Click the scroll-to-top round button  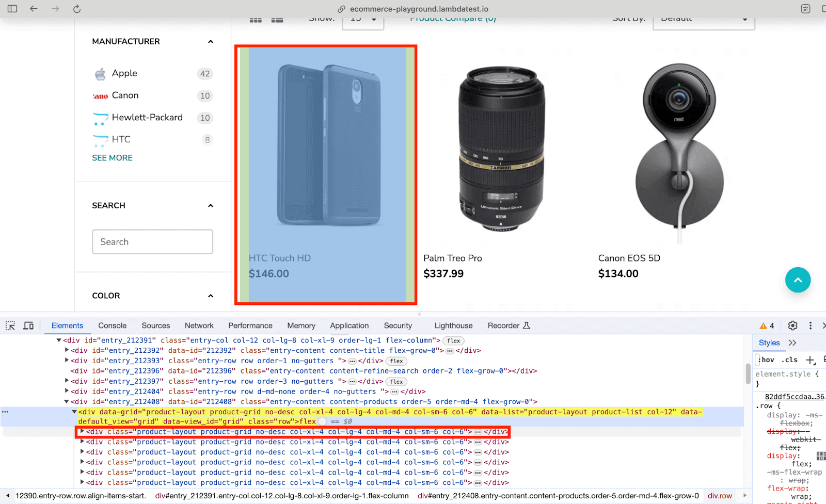tap(798, 280)
